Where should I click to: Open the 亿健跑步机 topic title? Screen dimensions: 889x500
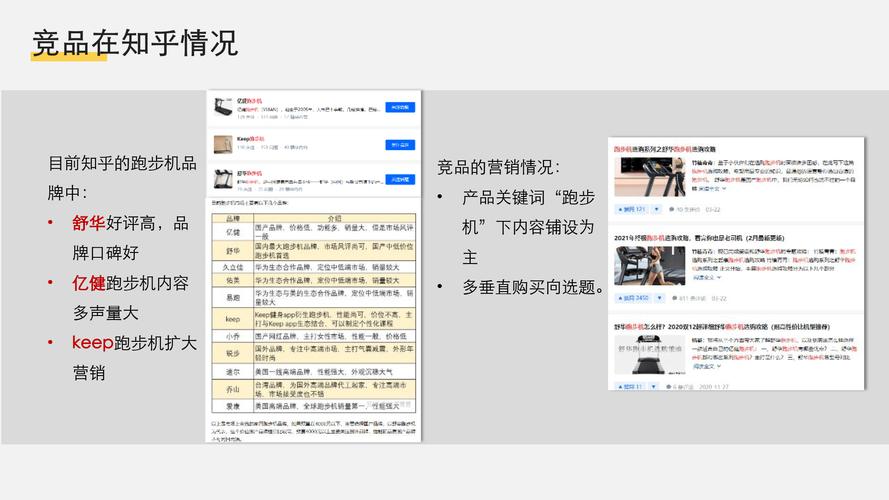249,101
